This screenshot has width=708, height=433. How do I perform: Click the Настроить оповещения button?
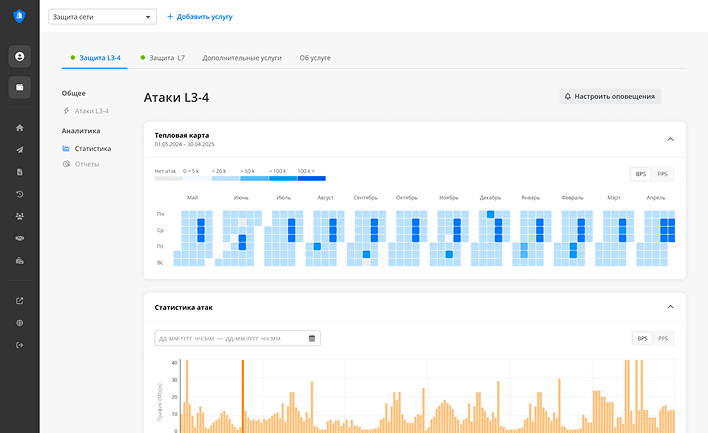click(610, 97)
